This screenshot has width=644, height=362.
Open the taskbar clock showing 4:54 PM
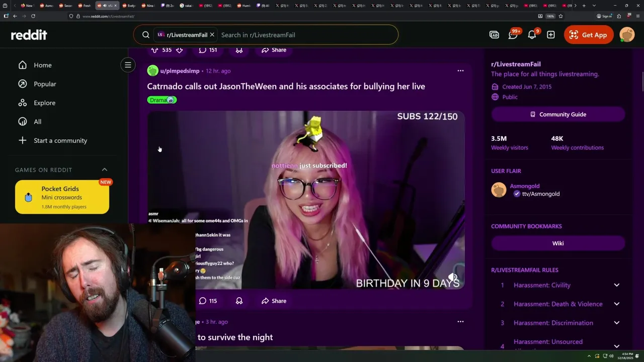click(626, 356)
